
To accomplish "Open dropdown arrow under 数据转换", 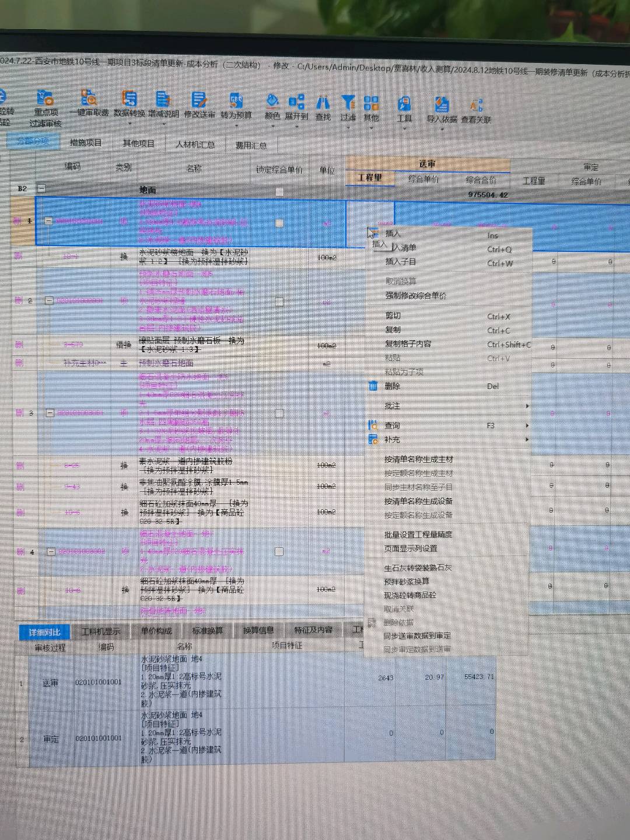I will point(129,123).
